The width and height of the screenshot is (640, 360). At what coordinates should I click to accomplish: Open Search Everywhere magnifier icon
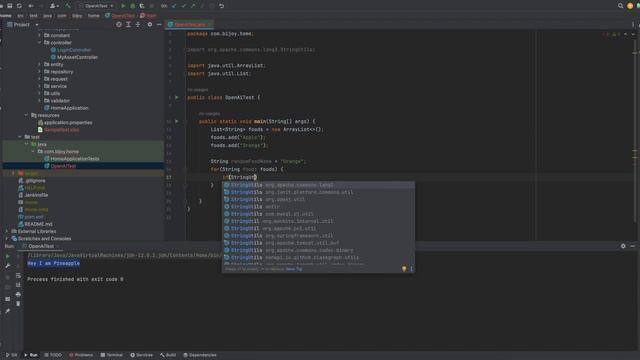click(x=620, y=6)
